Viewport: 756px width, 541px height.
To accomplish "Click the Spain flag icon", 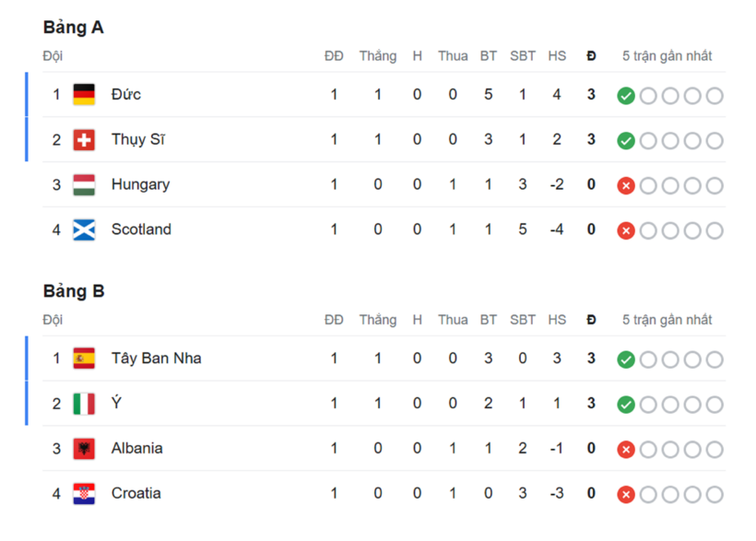I will (84, 358).
